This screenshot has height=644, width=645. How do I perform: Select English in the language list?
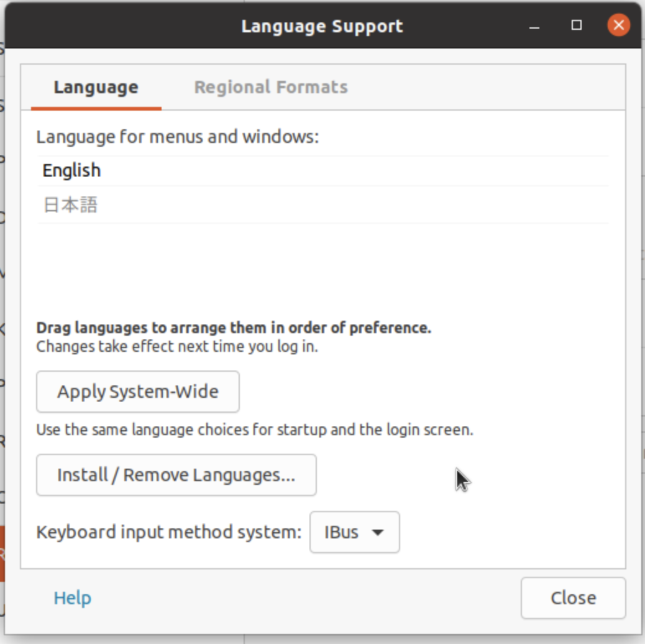click(323, 170)
